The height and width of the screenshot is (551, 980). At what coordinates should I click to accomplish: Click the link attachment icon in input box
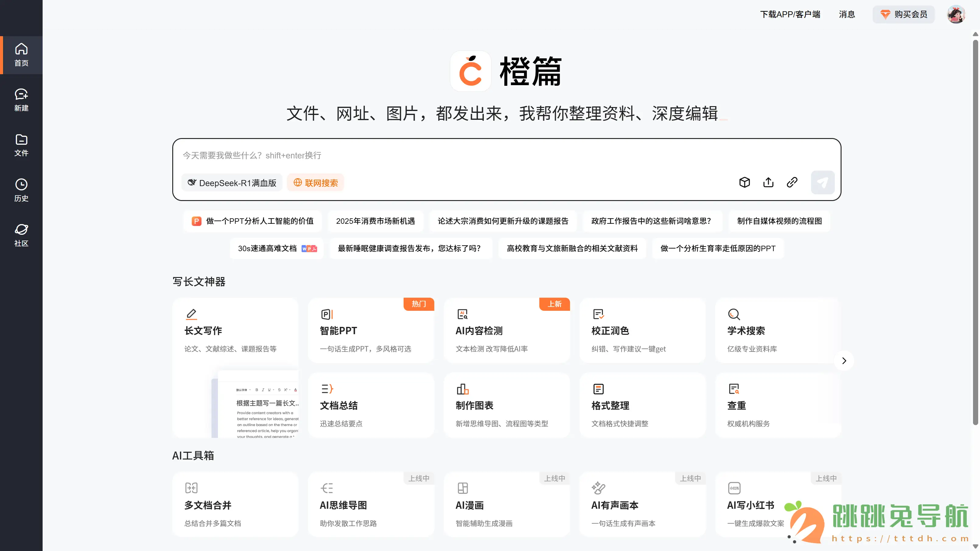[x=792, y=182]
